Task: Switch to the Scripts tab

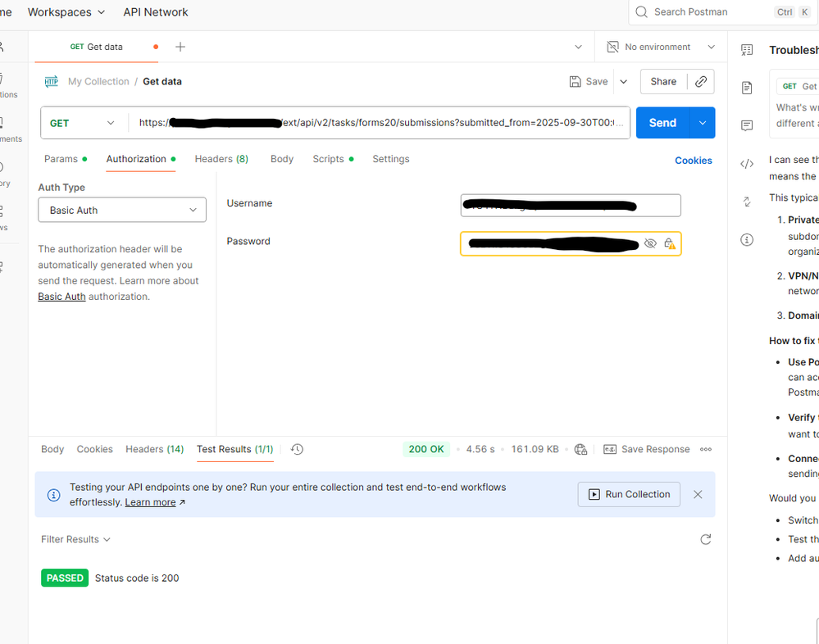Action: pyautogui.click(x=328, y=159)
